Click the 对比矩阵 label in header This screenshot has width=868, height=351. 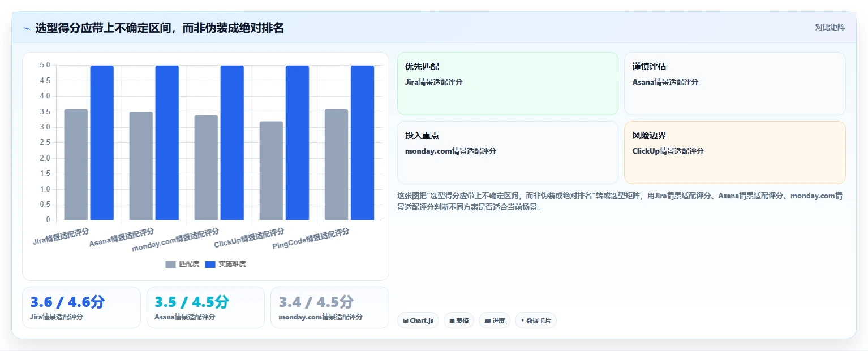pos(830,27)
